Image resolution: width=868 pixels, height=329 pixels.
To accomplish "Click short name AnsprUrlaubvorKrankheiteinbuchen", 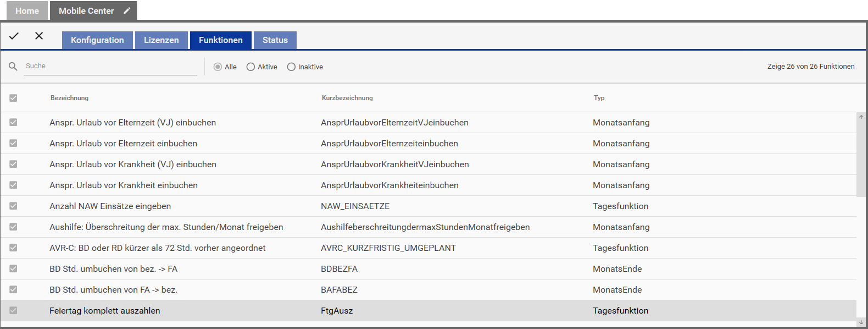I will coord(390,185).
